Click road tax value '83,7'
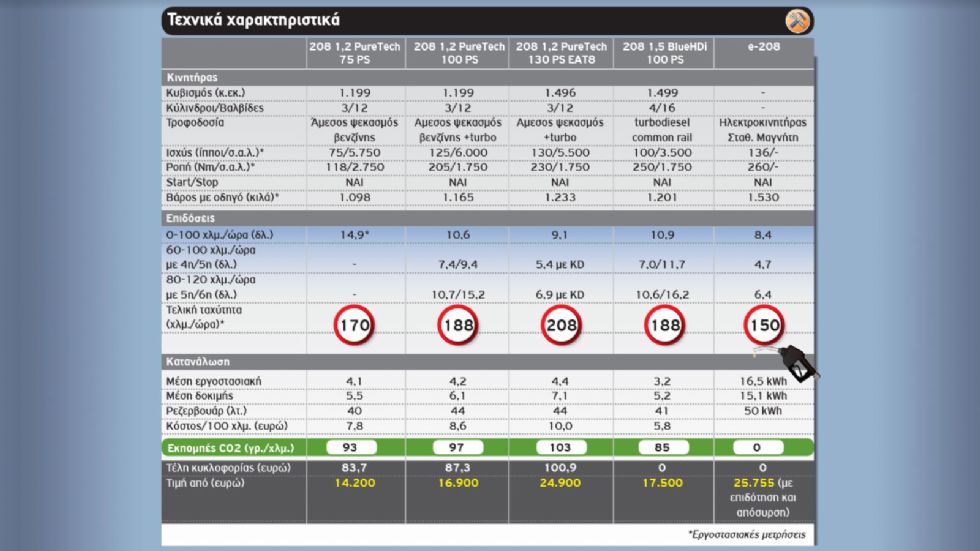The height and width of the screenshot is (551, 980). tap(354, 467)
